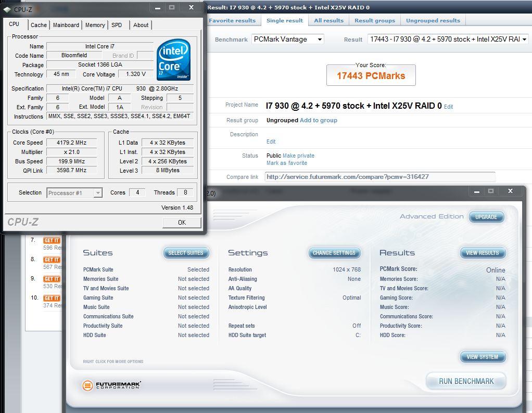Click HDD Suite row
The width and height of the screenshot is (532, 413).
(x=146, y=335)
